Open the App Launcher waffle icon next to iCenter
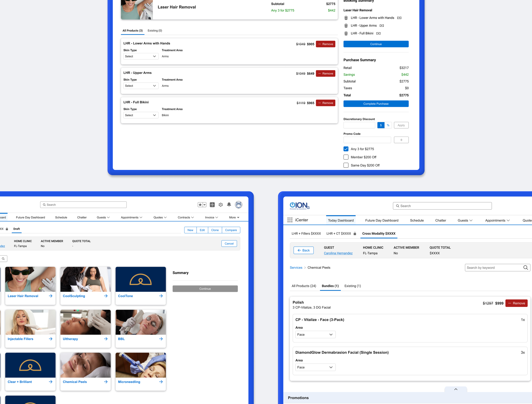 [290, 220]
